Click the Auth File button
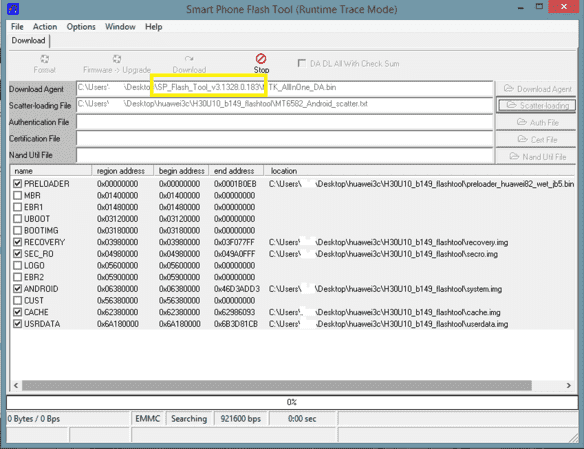 [x=536, y=122]
